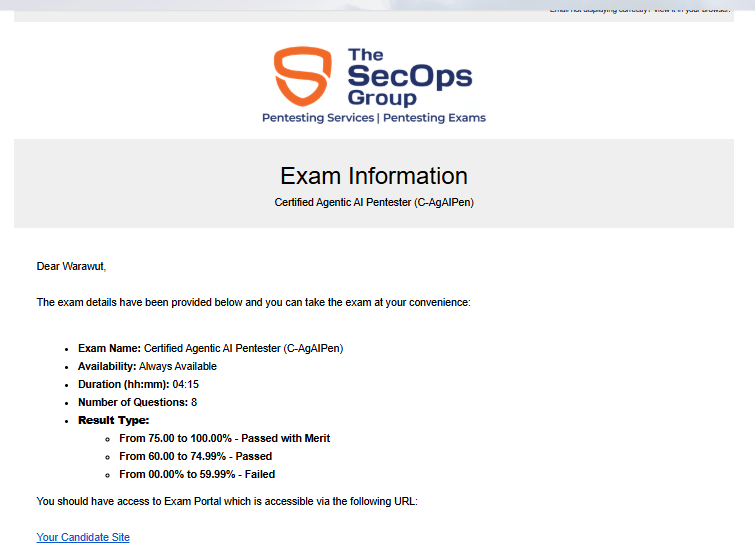This screenshot has width=755, height=544.
Task: Click The SecOps Group shield logo
Action: click(x=302, y=76)
